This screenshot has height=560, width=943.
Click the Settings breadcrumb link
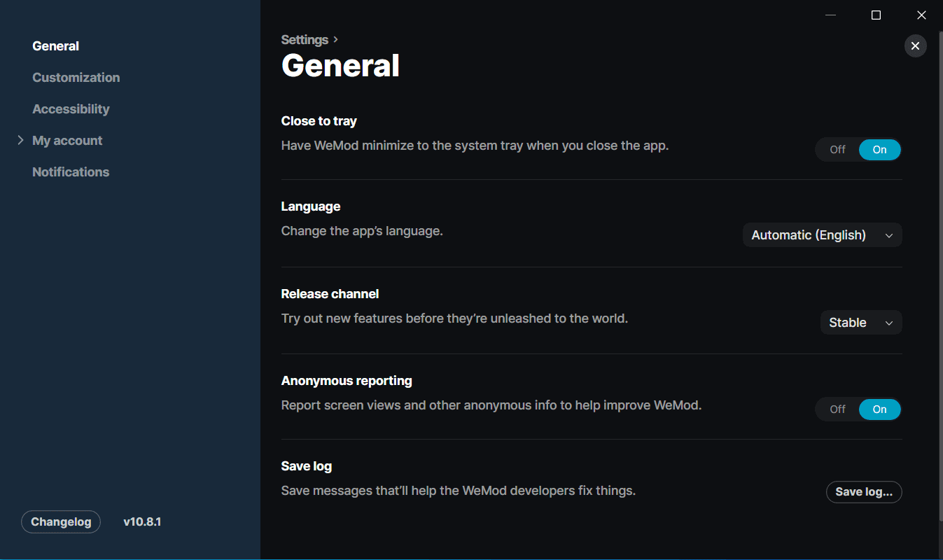pyautogui.click(x=305, y=40)
